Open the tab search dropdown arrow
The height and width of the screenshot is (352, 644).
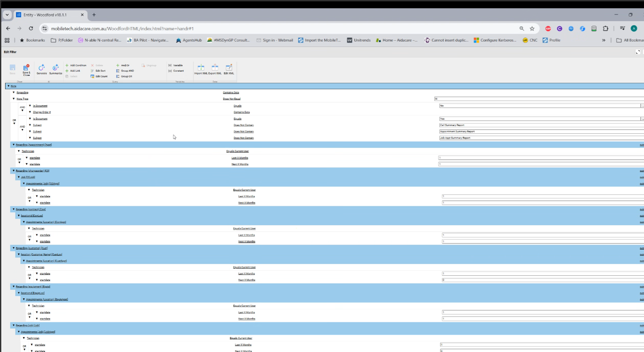coord(7,15)
